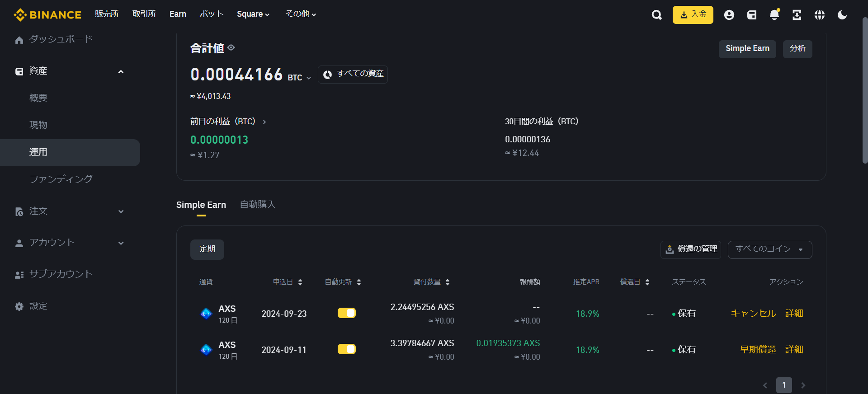Toggle auto-renew for 2024-09-11 AXS row
Screen dimensions: 868x394
click(347, 349)
